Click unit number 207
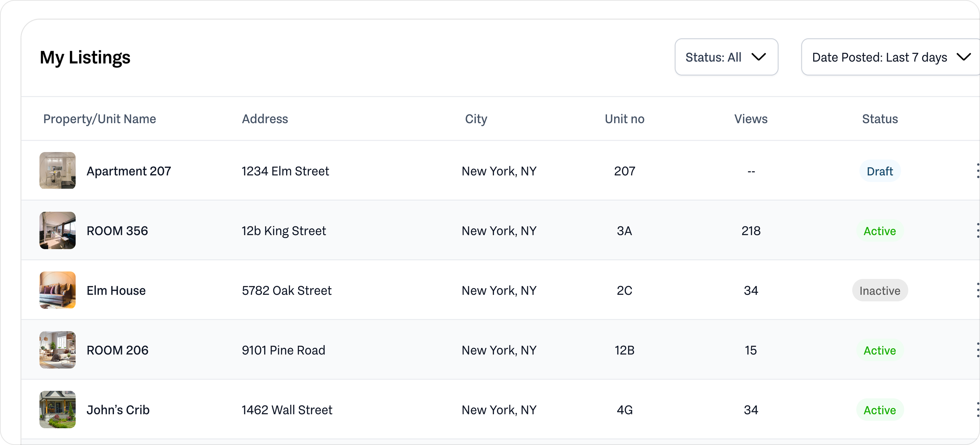The image size is (980, 445). [x=625, y=171]
